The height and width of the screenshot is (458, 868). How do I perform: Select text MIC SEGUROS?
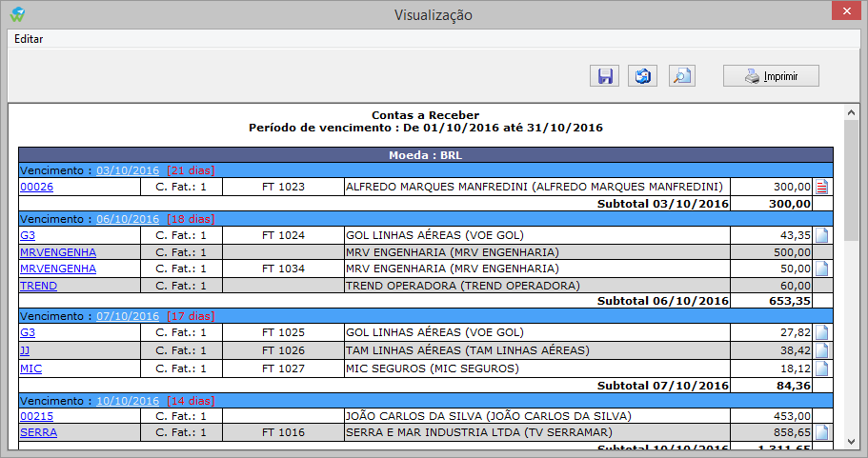click(x=386, y=368)
